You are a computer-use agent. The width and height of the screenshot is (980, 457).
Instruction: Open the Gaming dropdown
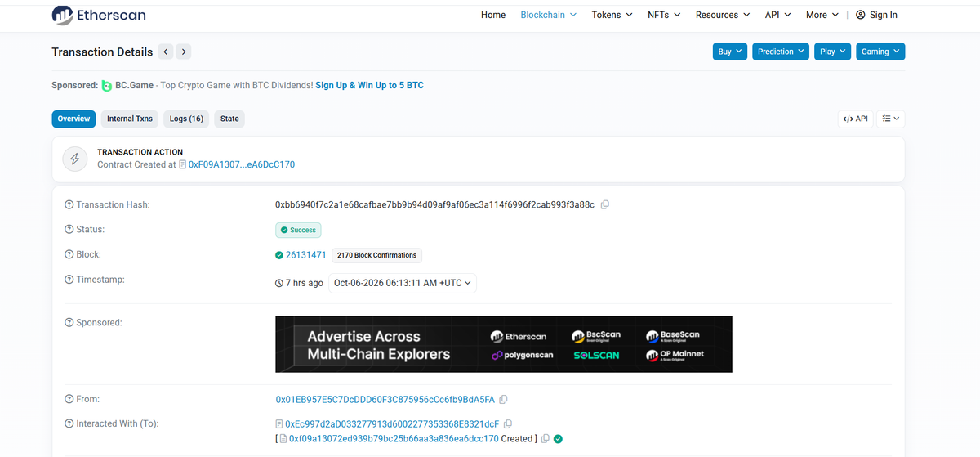pyautogui.click(x=880, y=52)
